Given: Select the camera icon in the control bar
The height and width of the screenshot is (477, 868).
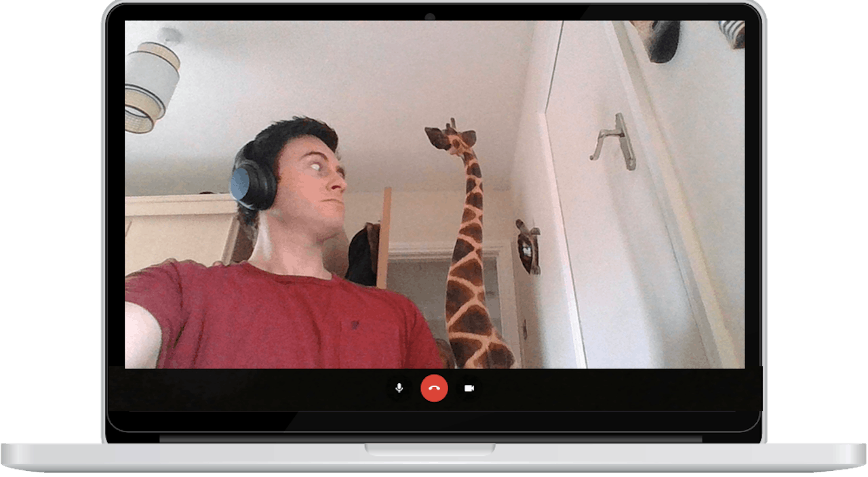Looking at the screenshot, I should point(469,388).
